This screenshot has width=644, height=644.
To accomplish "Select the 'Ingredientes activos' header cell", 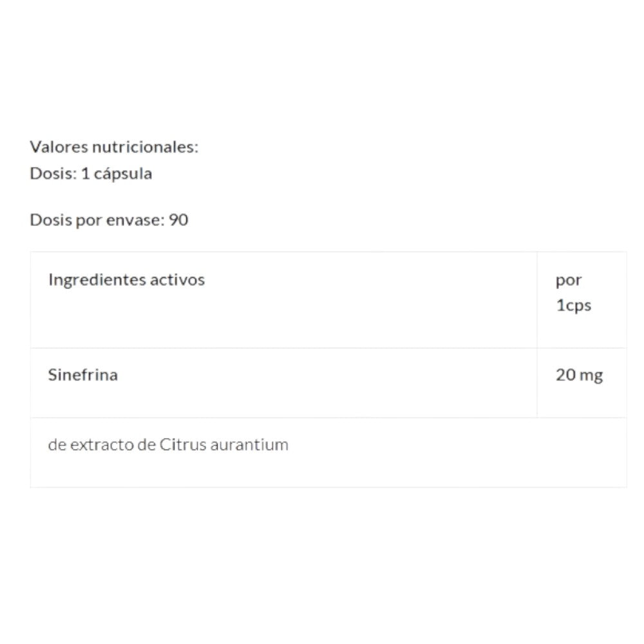I will tap(126, 280).
